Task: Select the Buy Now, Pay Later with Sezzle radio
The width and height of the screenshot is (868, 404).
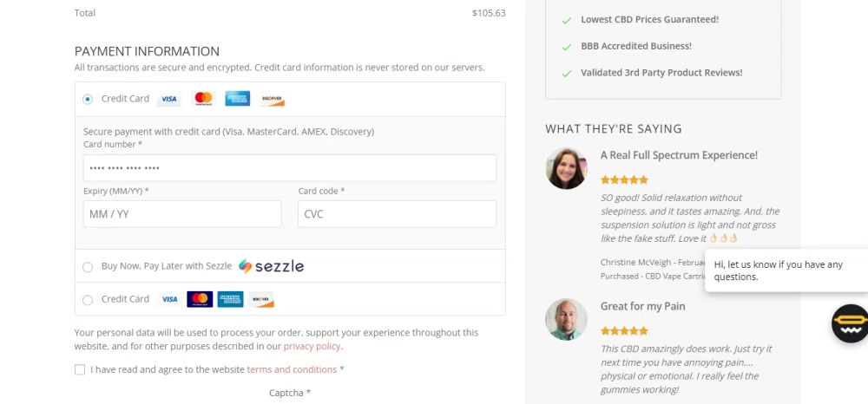Action: point(88,267)
